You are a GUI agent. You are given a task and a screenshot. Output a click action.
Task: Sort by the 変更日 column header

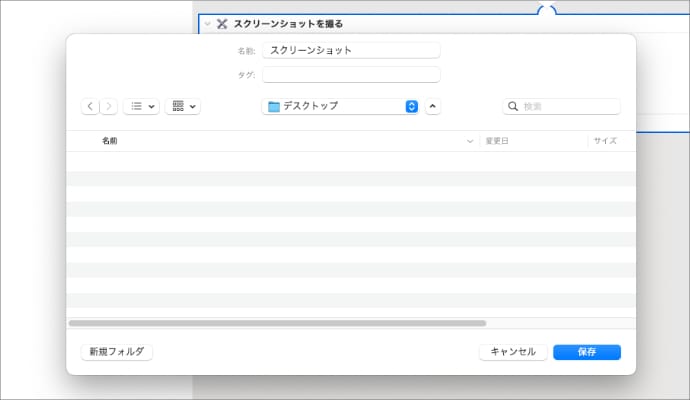click(498, 142)
